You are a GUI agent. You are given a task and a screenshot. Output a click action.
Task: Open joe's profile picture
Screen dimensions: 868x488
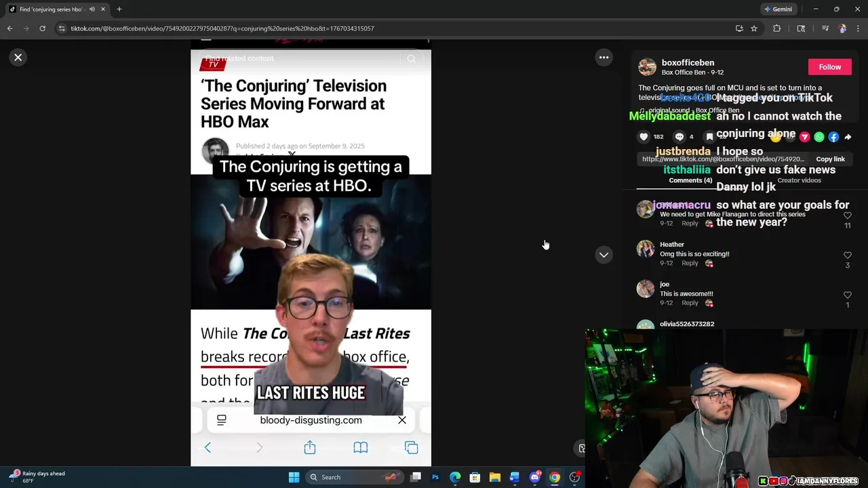pyautogui.click(x=646, y=289)
